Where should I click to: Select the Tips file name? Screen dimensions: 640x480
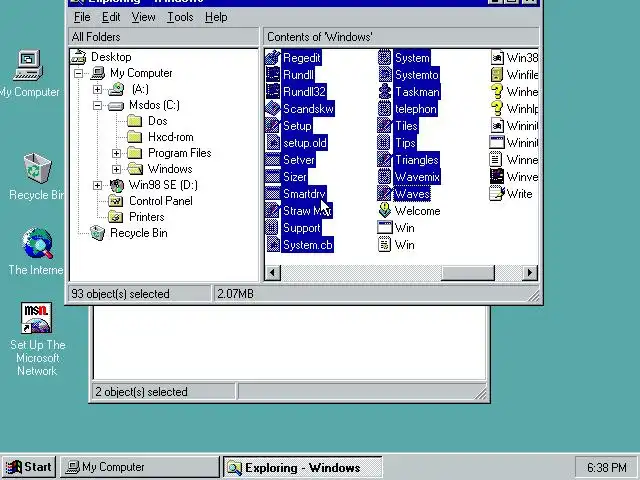(x=405, y=143)
